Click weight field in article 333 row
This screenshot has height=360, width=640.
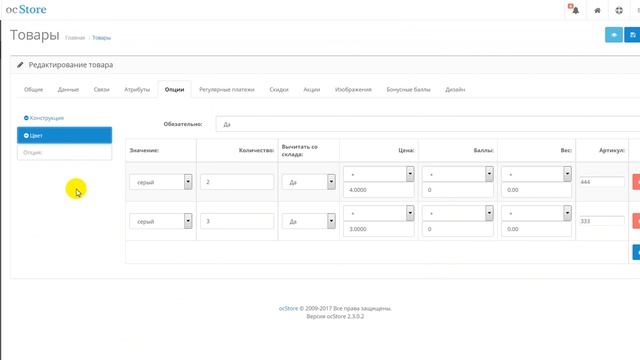(x=536, y=229)
